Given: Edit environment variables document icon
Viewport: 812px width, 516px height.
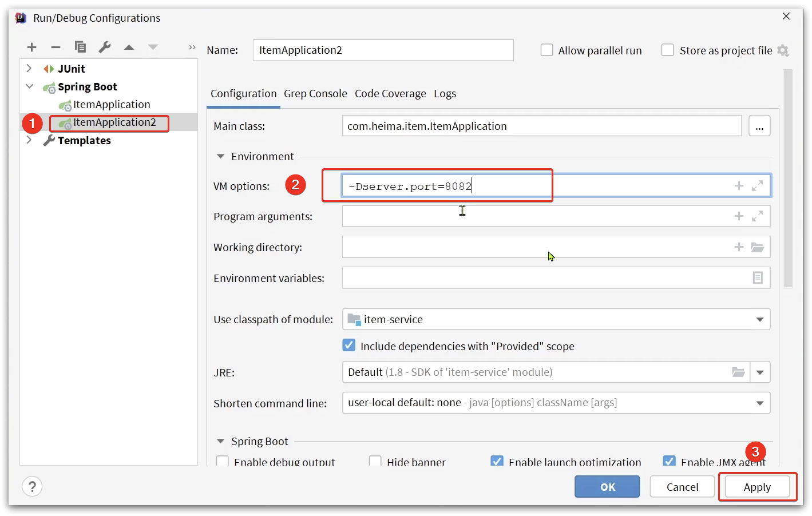Looking at the screenshot, I should (x=758, y=277).
